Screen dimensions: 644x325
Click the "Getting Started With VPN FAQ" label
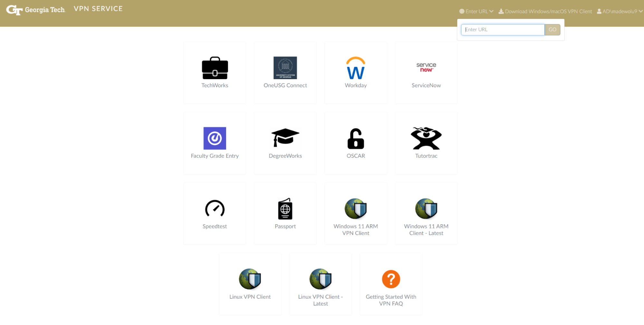click(391, 300)
